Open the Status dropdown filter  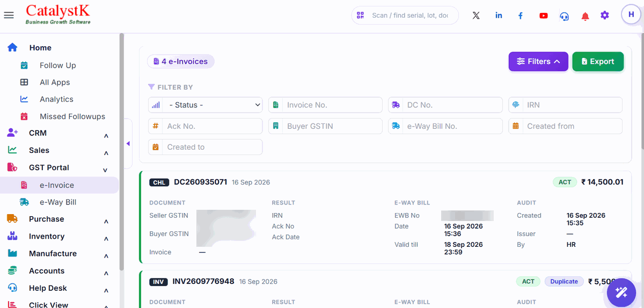pos(206,105)
